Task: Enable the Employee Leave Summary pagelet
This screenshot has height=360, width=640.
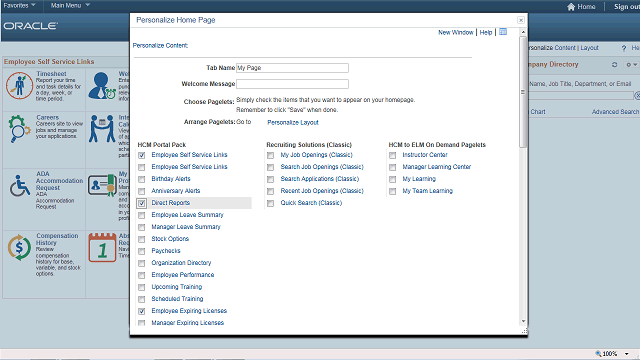Action: [x=142, y=215]
